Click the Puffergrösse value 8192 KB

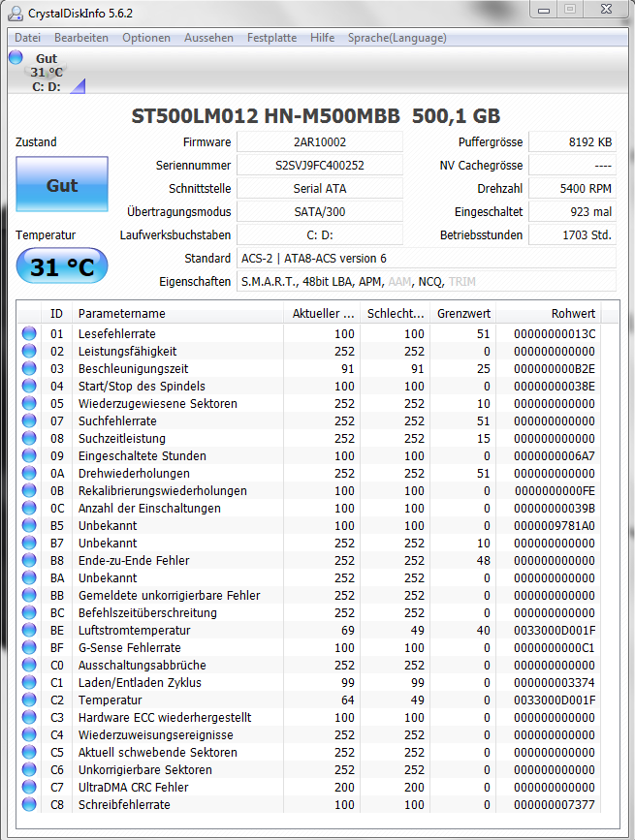click(572, 142)
